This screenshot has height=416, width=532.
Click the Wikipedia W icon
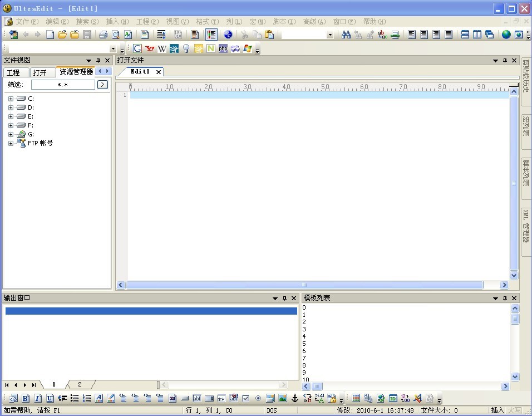(x=162, y=48)
